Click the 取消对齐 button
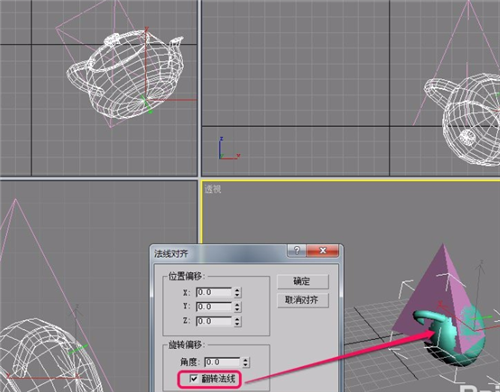 pyautogui.click(x=303, y=300)
